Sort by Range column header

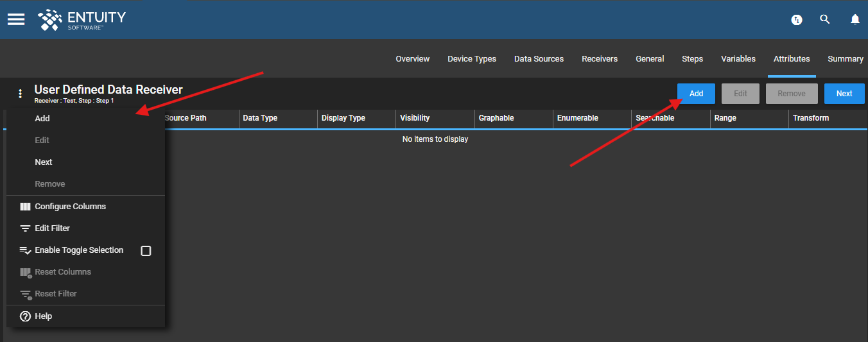tap(725, 119)
